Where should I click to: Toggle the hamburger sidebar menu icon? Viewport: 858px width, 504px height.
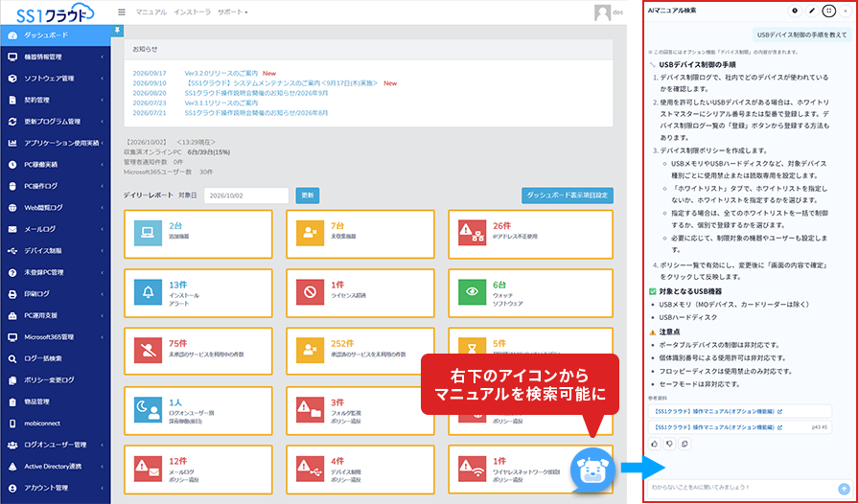pos(122,12)
